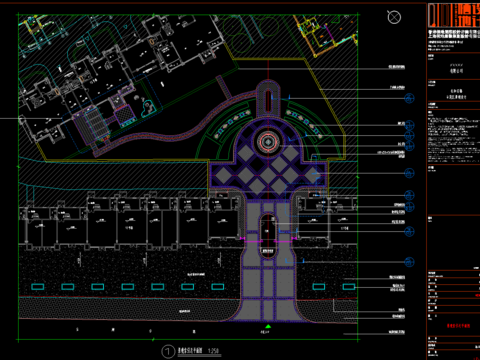Select the bottommost blue detail callout circle
The image size is (480, 360).
(409, 262)
